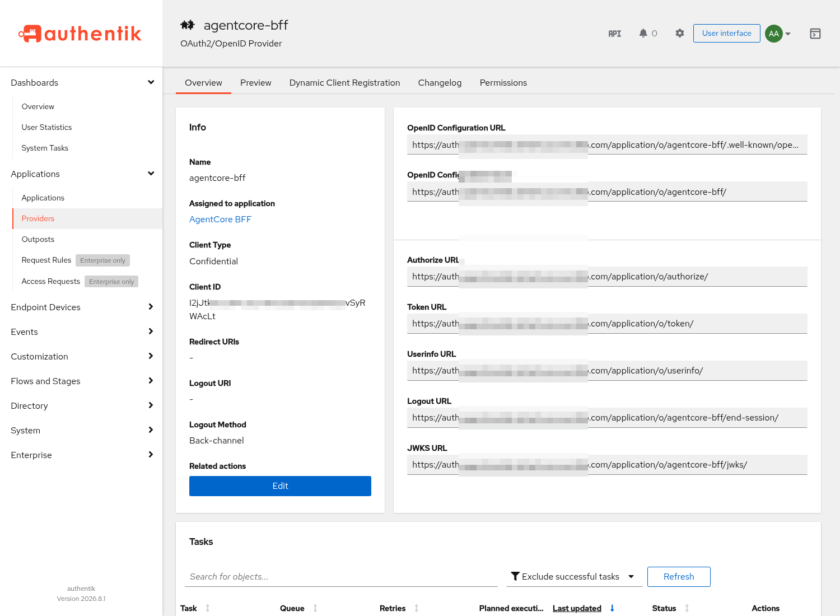Open the notifications bell
The height and width of the screenshot is (616, 840).
pos(643,34)
